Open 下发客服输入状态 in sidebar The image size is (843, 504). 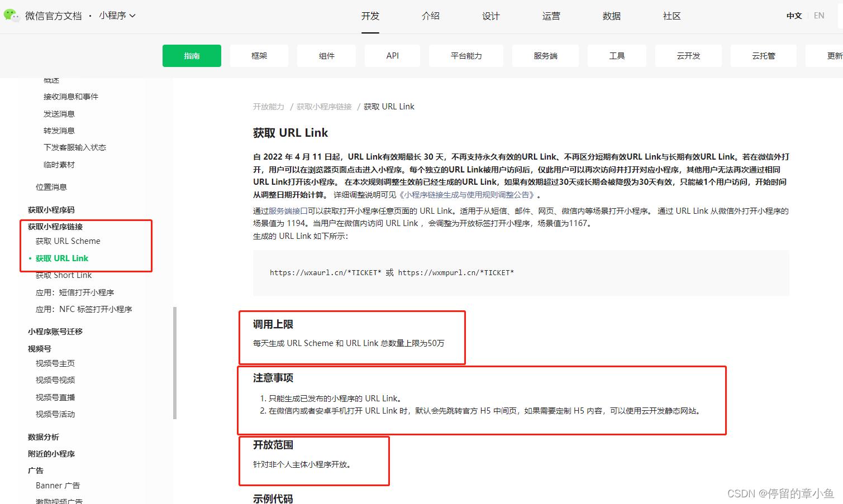click(75, 147)
